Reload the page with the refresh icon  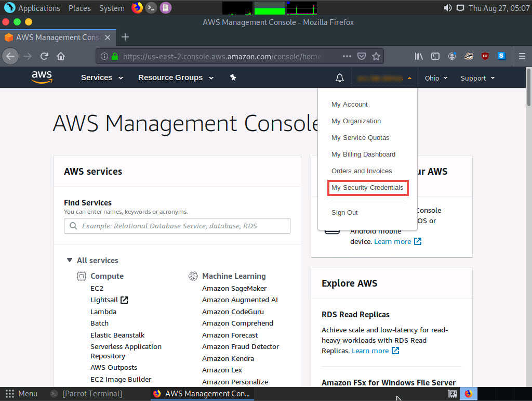pyautogui.click(x=44, y=56)
